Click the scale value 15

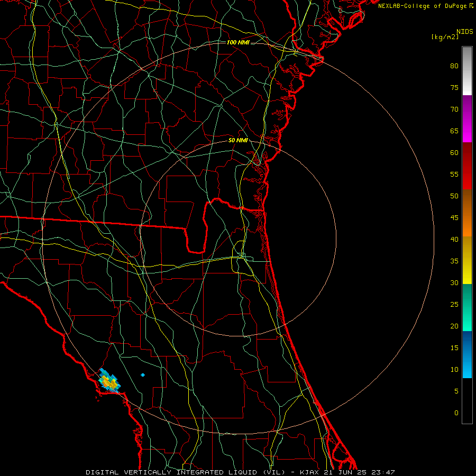(x=454, y=348)
